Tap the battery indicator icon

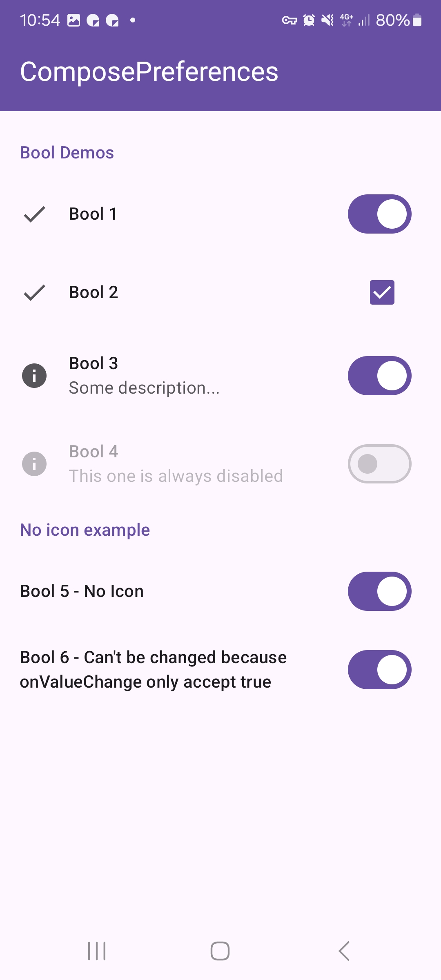[x=417, y=20]
